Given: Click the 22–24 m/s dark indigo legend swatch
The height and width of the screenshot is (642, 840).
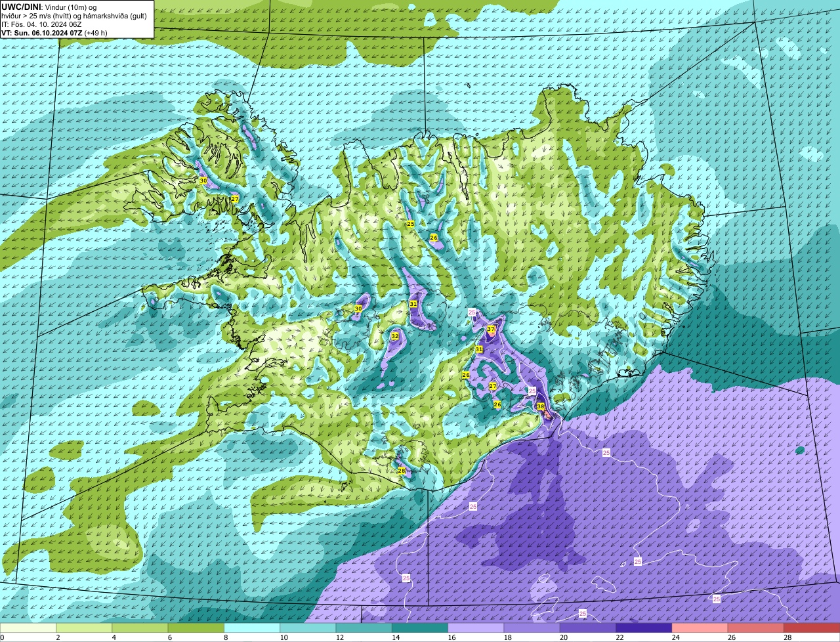Looking at the screenshot, I should [x=644, y=628].
